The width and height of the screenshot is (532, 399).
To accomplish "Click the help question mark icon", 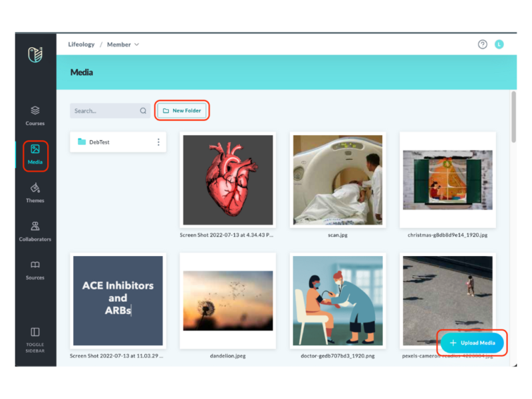I will tap(483, 45).
